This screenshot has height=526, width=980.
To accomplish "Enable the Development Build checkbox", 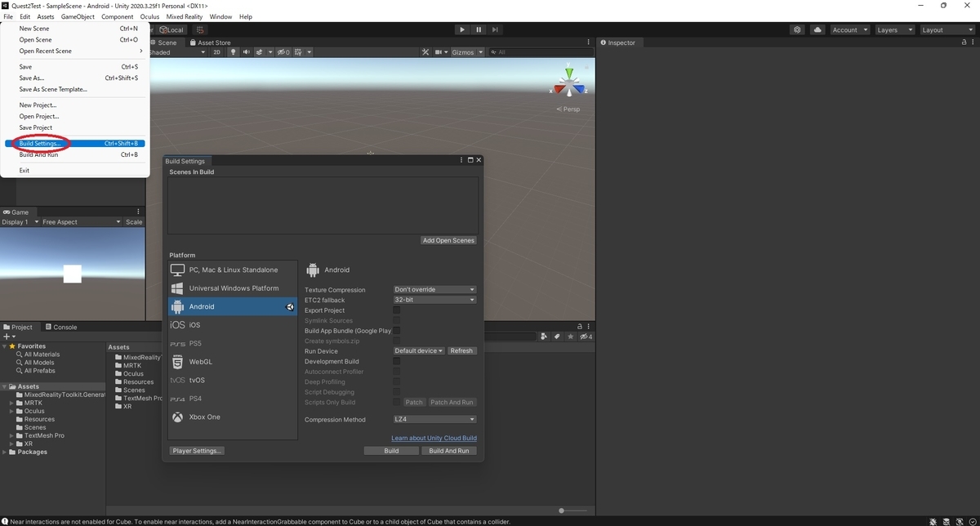I will point(397,361).
